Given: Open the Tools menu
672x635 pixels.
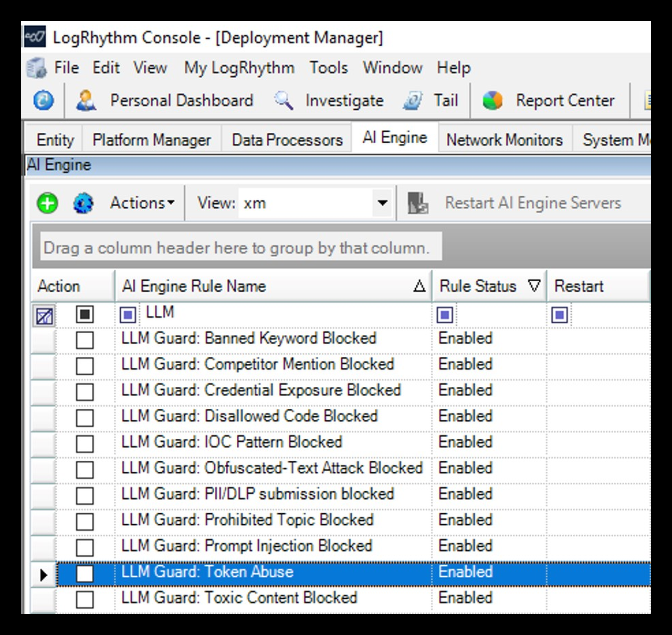Looking at the screenshot, I should [329, 68].
